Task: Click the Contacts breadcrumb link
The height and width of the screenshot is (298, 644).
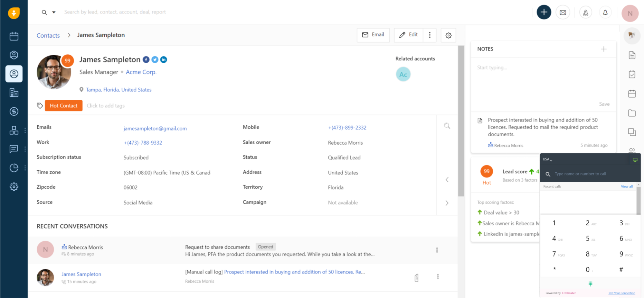Action: [x=48, y=35]
